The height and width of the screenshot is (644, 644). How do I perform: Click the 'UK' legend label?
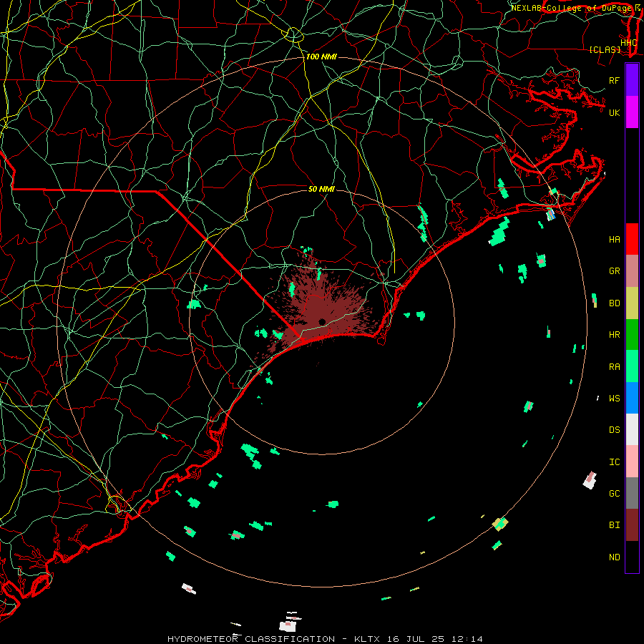tap(614, 112)
